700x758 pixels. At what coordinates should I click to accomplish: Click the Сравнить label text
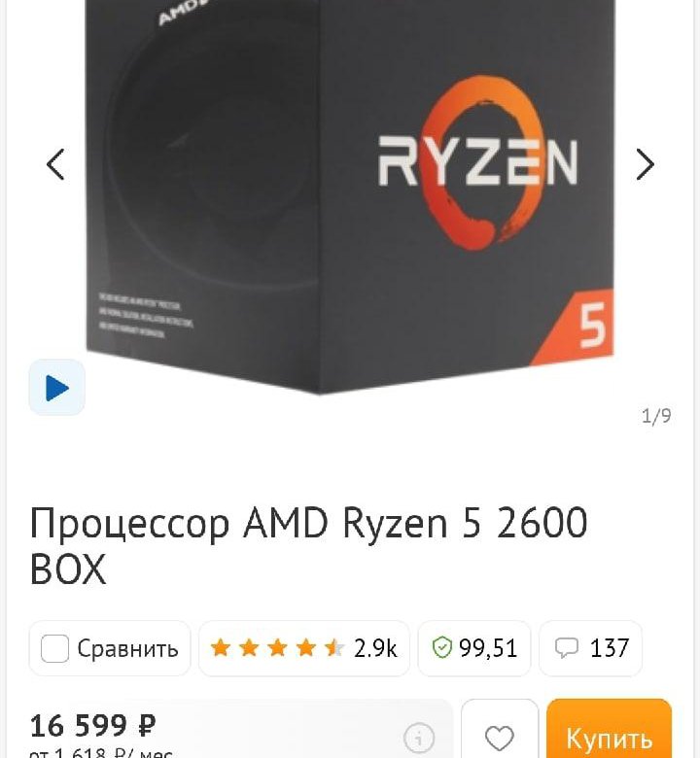point(127,648)
